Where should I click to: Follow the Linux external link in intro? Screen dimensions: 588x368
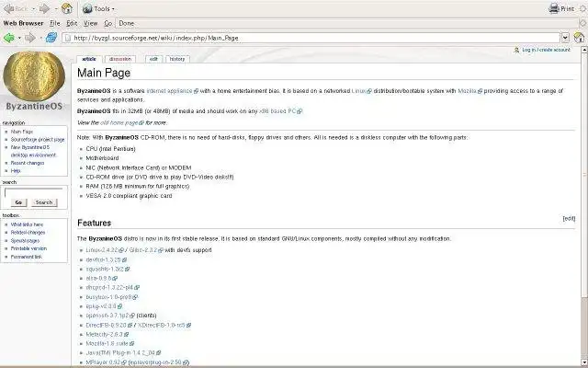[x=361, y=91]
